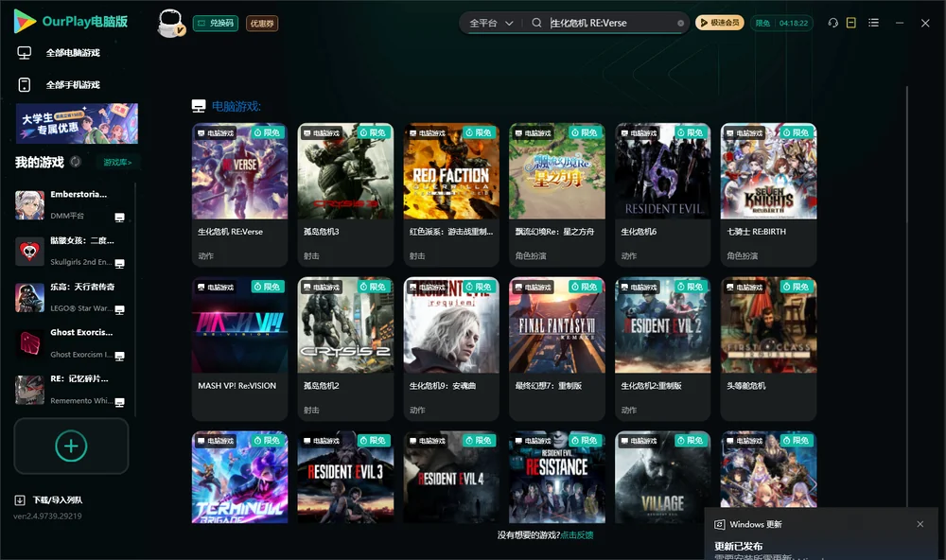Screen dimensions: 946x560
Task: Open the 生化危机2:重制版 card
Action: (x=662, y=349)
